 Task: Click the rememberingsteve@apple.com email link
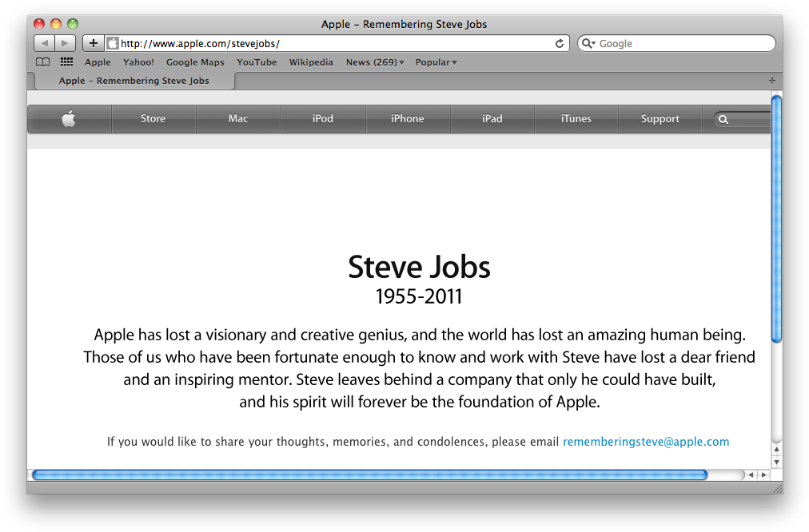(646, 442)
